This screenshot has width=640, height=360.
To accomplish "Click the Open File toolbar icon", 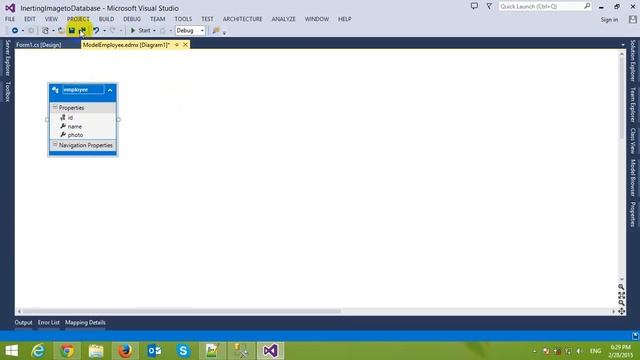I will pyautogui.click(x=61, y=31).
